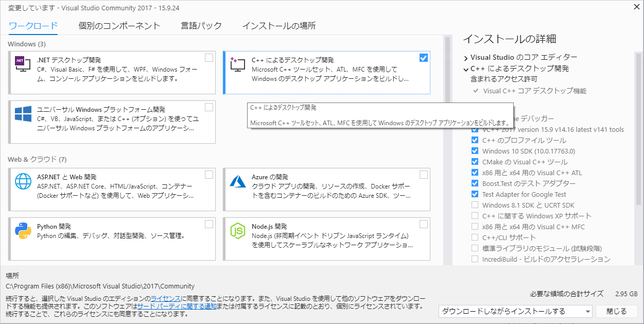The image size is (644, 324).
Task: Click the Web & クラウド (7) heading
Action: [x=37, y=159]
